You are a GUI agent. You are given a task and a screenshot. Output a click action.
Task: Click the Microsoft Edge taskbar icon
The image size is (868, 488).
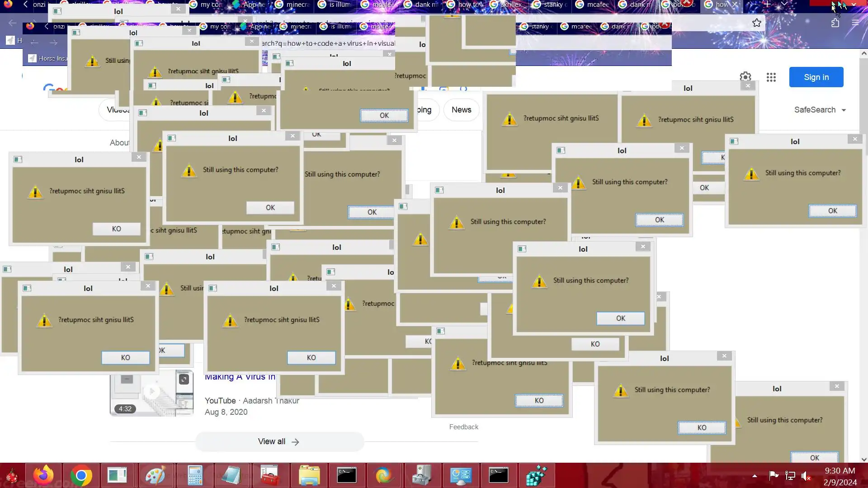pos(384,475)
